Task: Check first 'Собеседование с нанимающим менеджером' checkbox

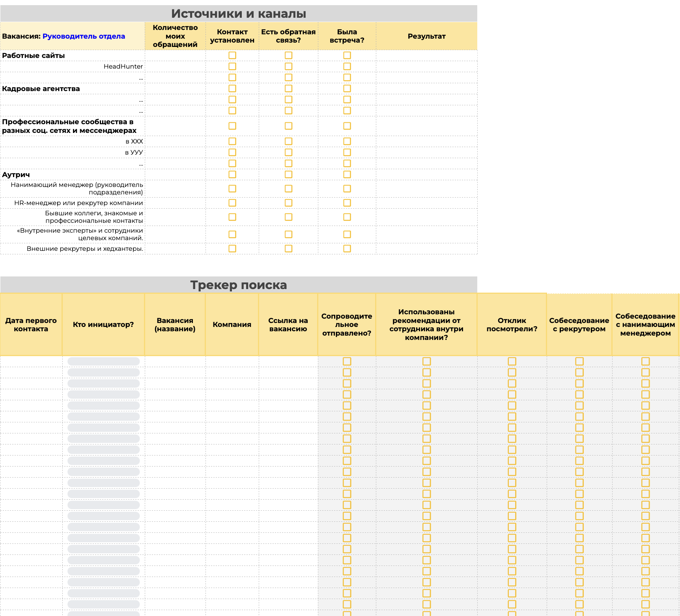Action: click(645, 361)
